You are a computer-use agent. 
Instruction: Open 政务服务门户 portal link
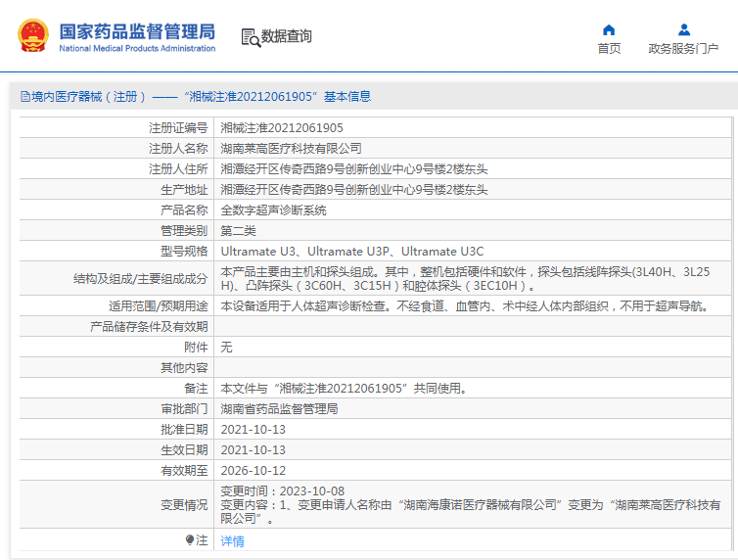pyautogui.click(x=683, y=49)
